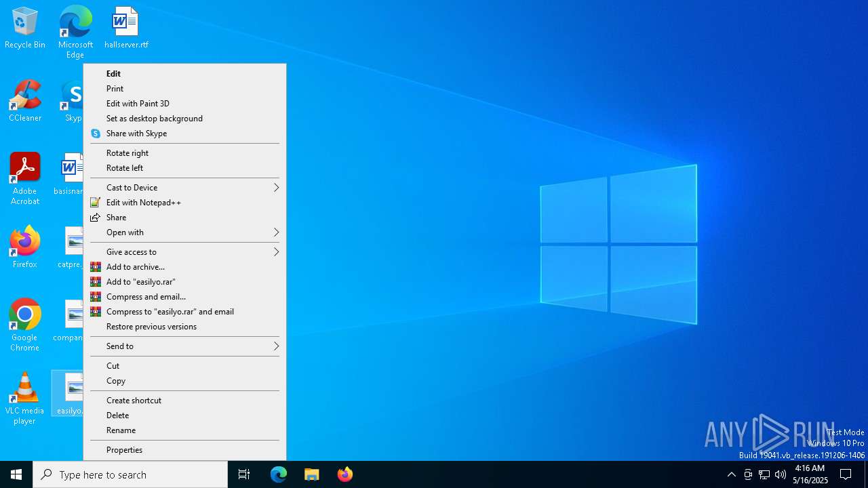Expand the Give access to submenu
This screenshot has width=868, height=488.
pos(184,252)
